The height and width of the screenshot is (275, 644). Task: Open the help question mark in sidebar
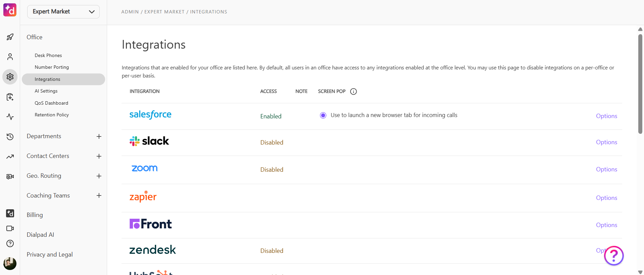coord(10,243)
